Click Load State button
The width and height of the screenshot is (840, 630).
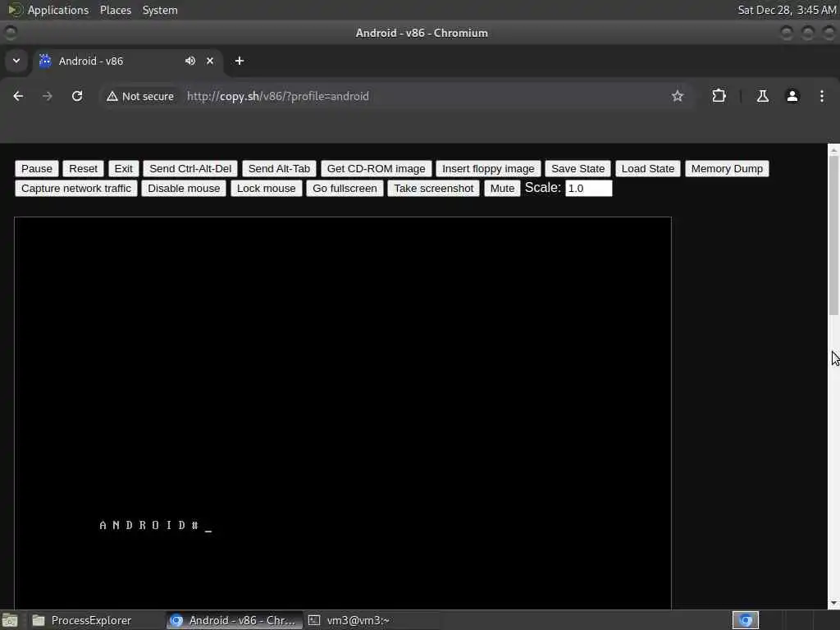click(648, 169)
